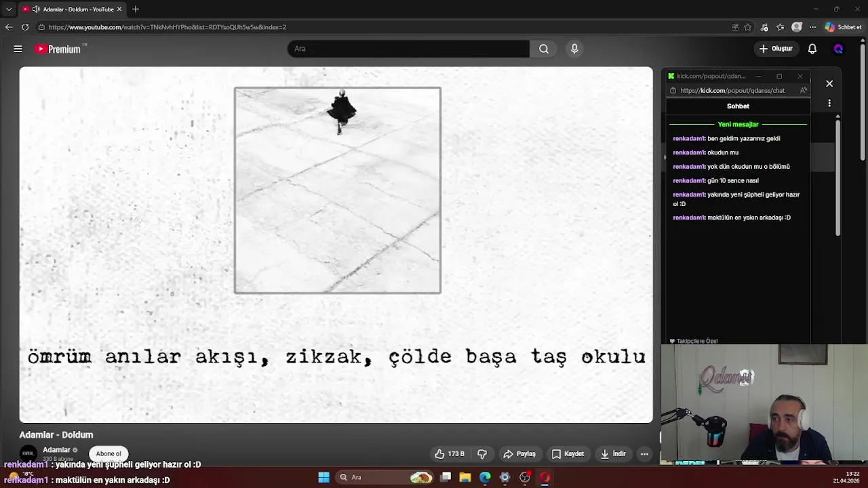Screen dimensions: 868x488
Task: Open the Windows Start menu
Action: [324, 477]
